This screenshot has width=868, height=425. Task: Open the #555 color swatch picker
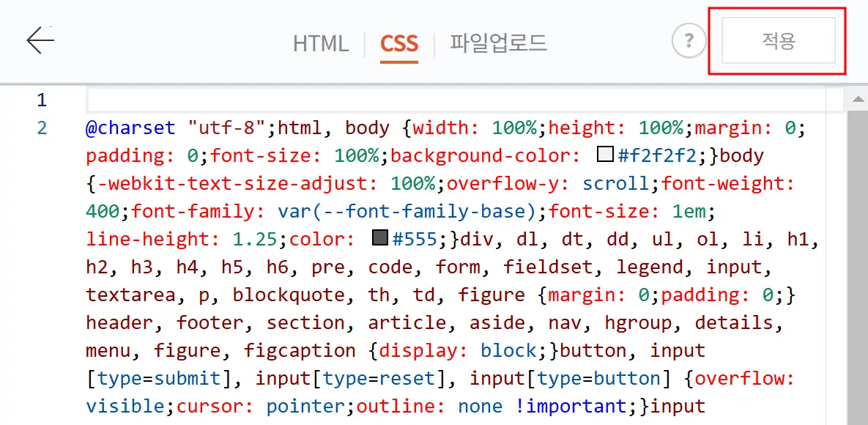point(379,238)
